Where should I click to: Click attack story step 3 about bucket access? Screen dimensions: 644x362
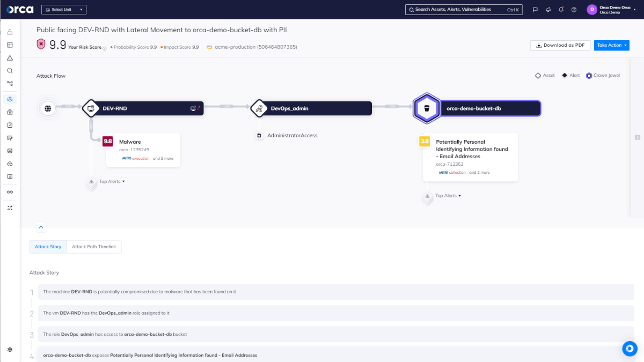click(x=335, y=334)
